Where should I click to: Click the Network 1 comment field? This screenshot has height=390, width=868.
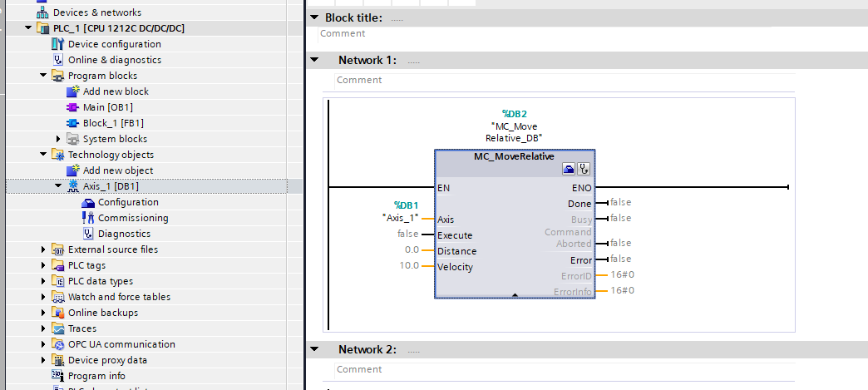pyautogui.click(x=565, y=81)
